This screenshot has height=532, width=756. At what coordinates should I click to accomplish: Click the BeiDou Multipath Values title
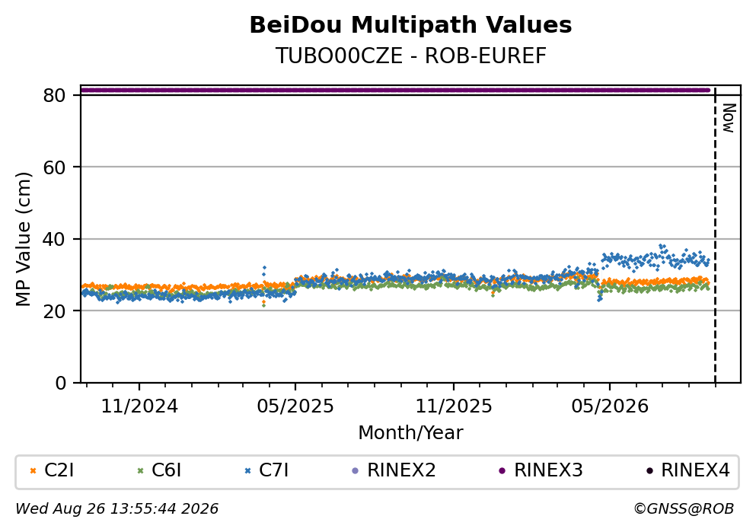point(410,25)
